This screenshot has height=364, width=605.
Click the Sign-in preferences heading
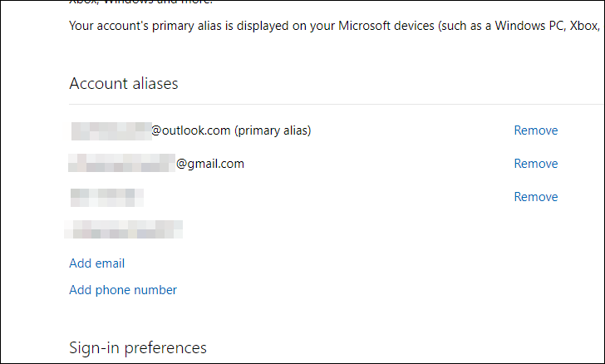138,347
